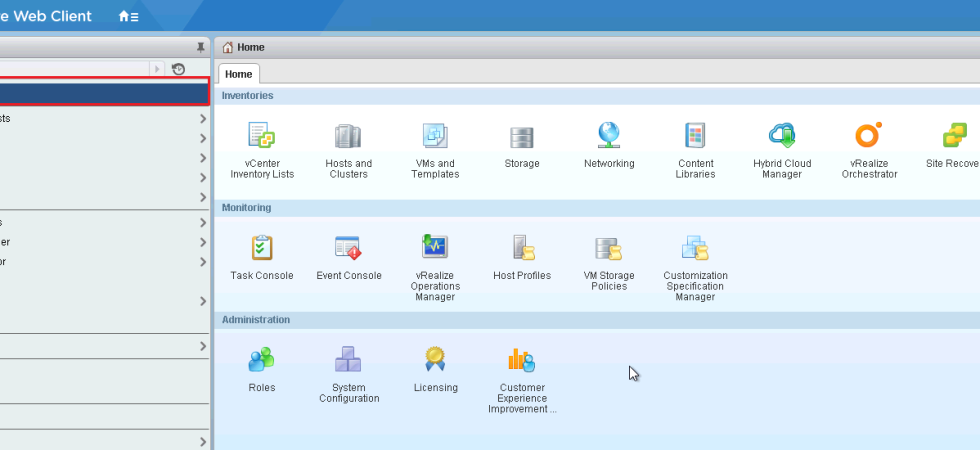
Task: Open Customization Specification Manager
Action: pos(695,269)
